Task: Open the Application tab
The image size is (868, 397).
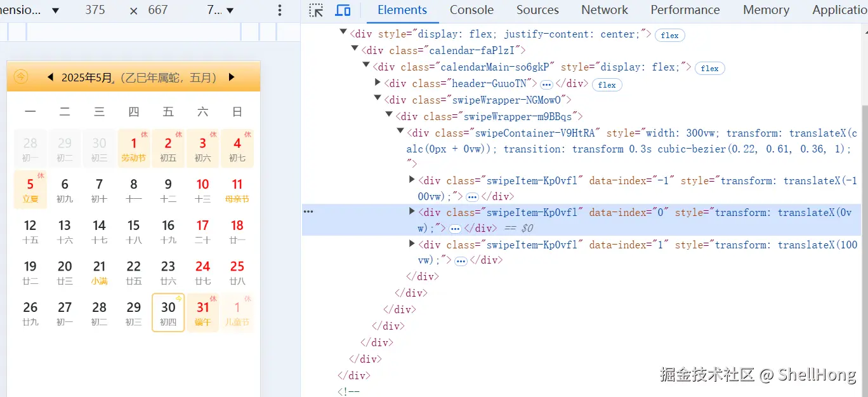Action: [839, 10]
